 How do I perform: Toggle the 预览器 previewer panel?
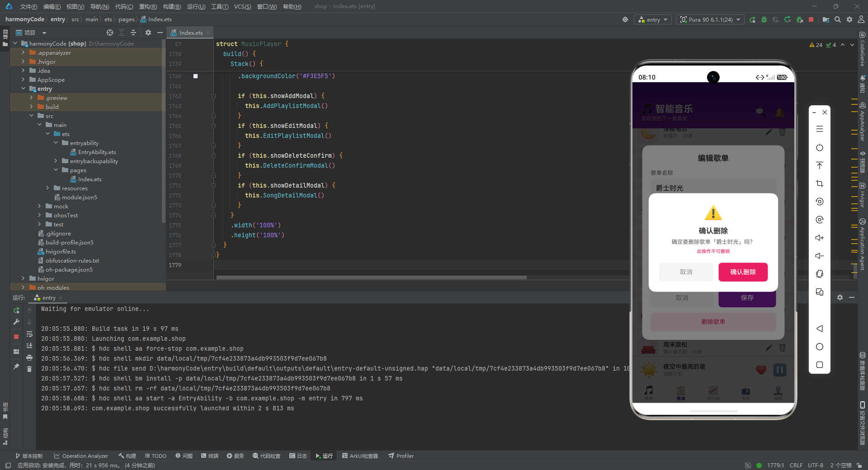[863, 162]
